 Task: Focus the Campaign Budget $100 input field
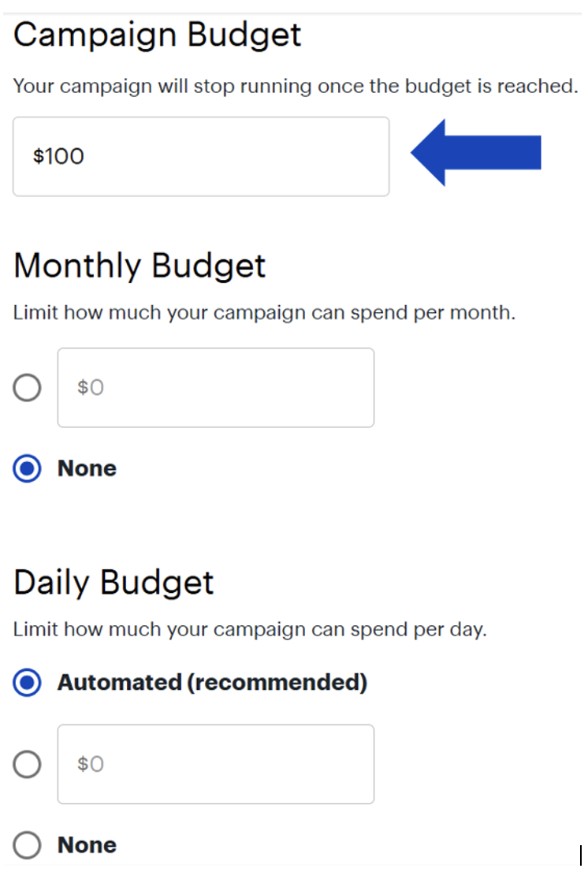tap(200, 156)
